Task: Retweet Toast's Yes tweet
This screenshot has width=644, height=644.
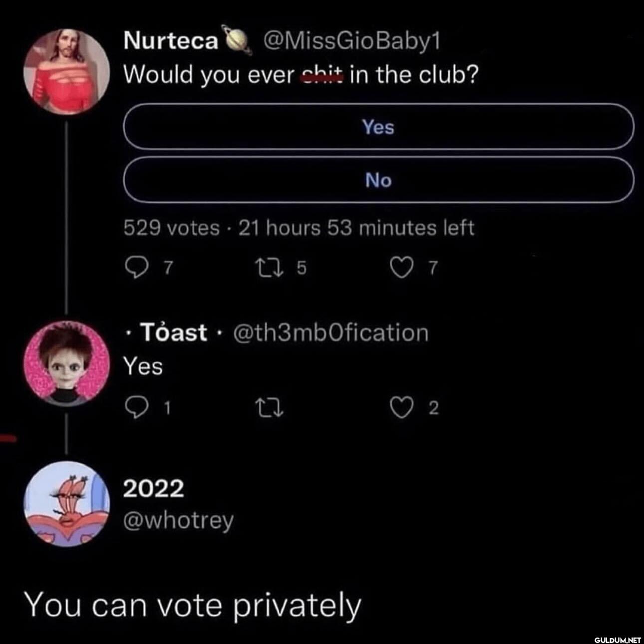Action: [x=272, y=408]
